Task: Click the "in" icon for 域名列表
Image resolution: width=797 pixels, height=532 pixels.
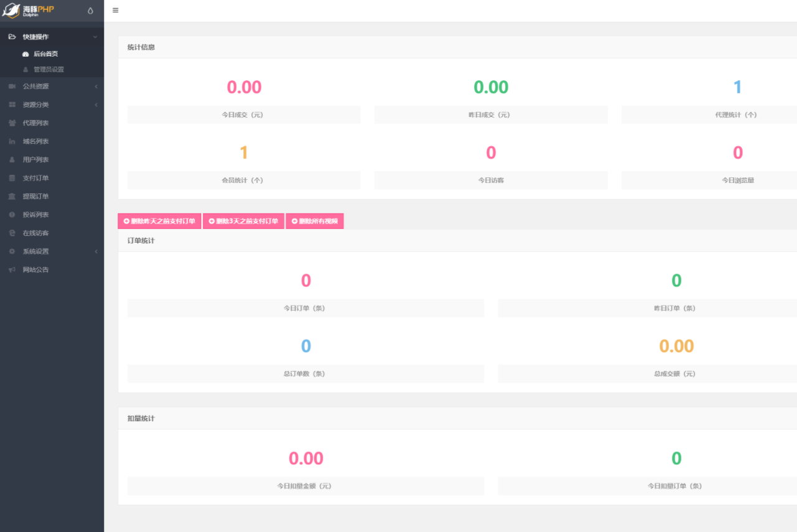Action: (x=12, y=141)
